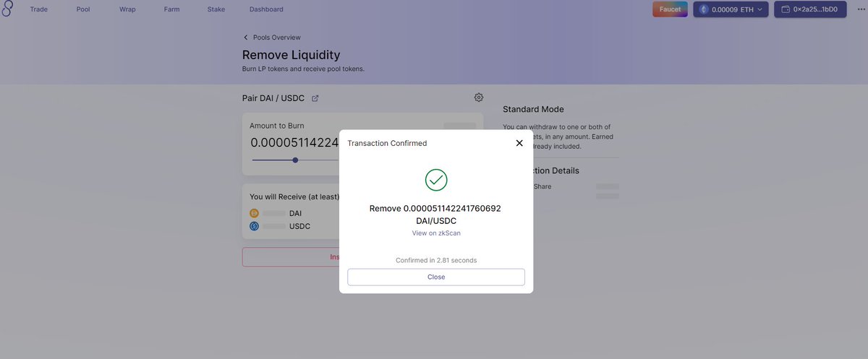Click the 'Amount to Burn' label
This screenshot has height=359, width=868.
coord(277,126)
